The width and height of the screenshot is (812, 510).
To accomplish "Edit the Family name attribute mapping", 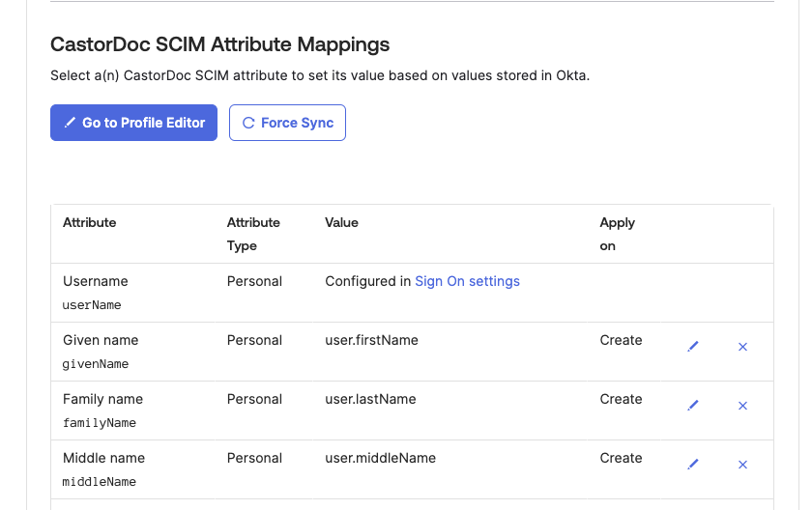I will point(693,406).
